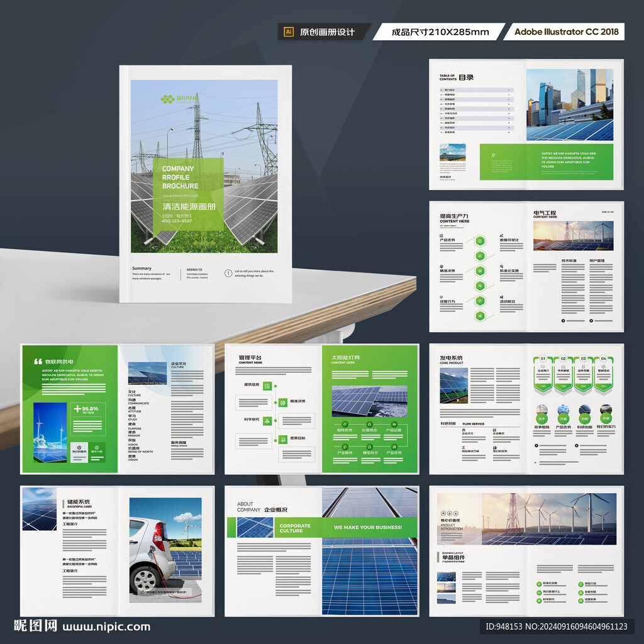Click the '技术标准' column heading
The width and height of the screenshot is (644, 644).
coord(569,261)
